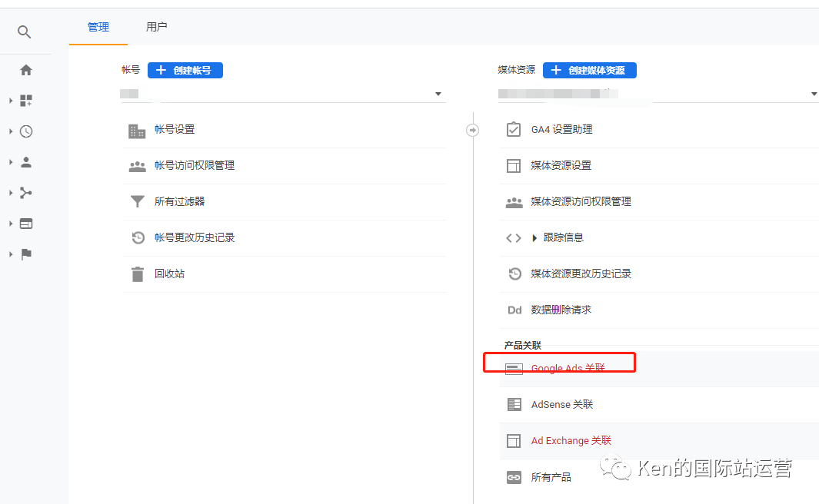Click the conversions flag icon

[26, 254]
